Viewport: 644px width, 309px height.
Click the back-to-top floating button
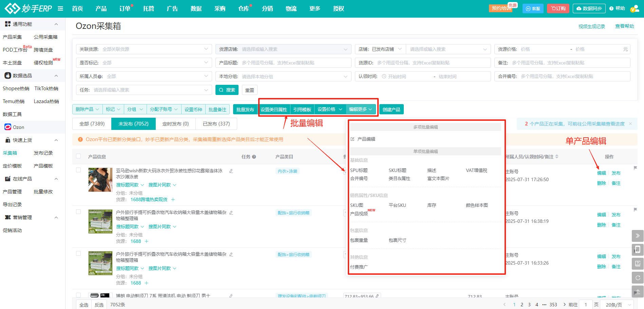(x=638, y=291)
